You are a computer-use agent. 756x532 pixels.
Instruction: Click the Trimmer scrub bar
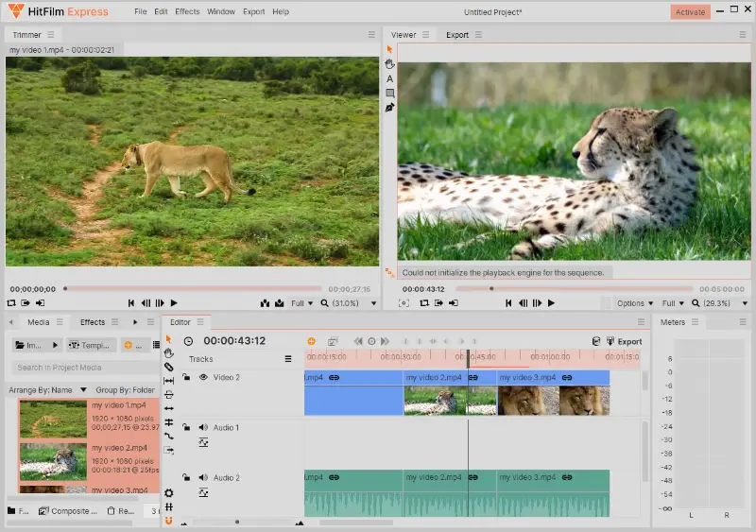193,289
